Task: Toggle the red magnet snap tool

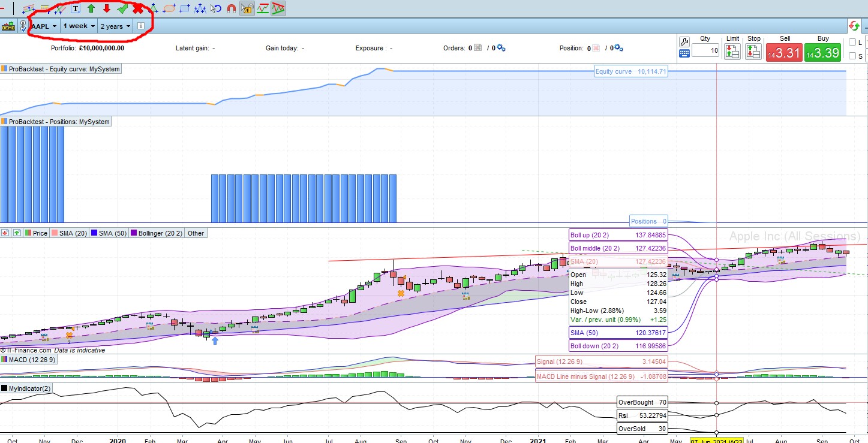Action: pyautogui.click(x=232, y=8)
